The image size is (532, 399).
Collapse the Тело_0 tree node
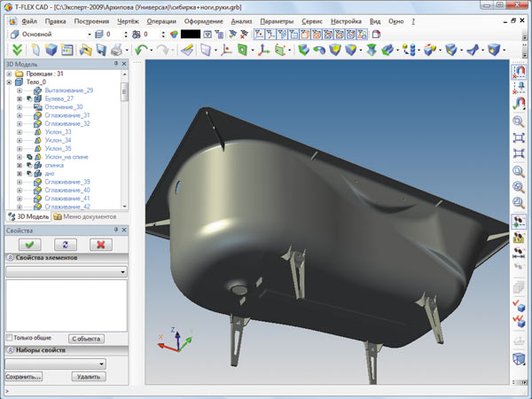pyautogui.click(x=9, y=82)
